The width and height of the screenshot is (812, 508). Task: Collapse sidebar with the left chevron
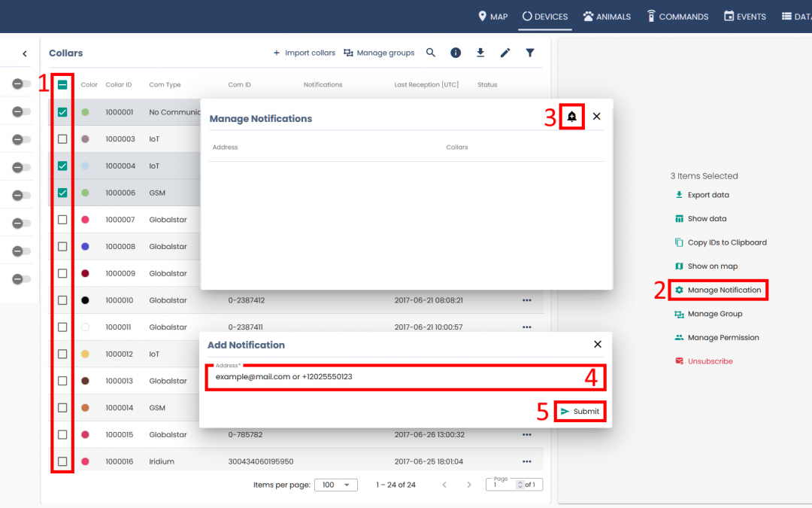click(24, 54)
